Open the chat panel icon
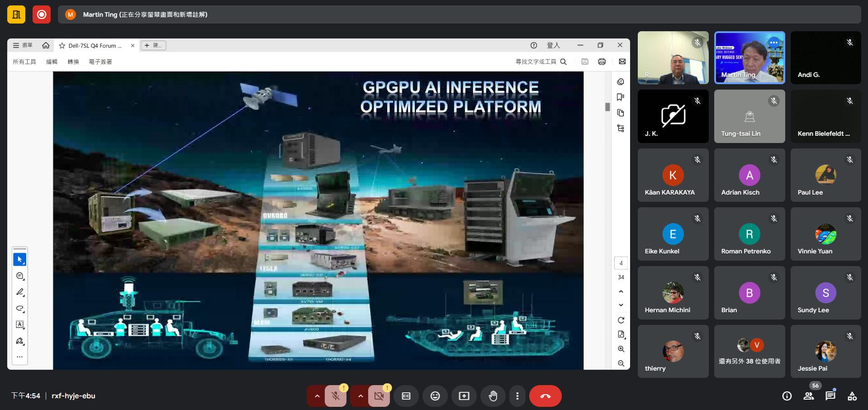The height and width of the screenshot is (410, 868). pyautogui.click(x=830, y=396)
